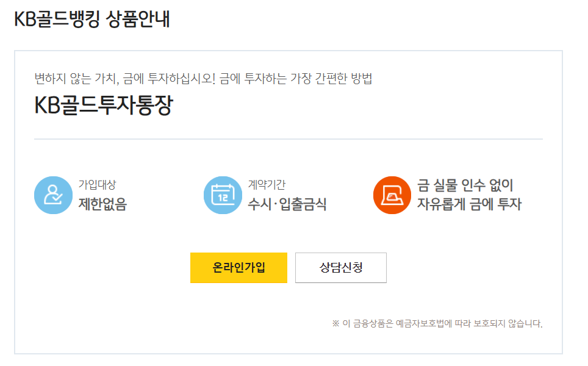The width and height of the screenshot is (588, 366).
Task: Click the ※ symbol before the disclaimer
Action: coord(334,321)
